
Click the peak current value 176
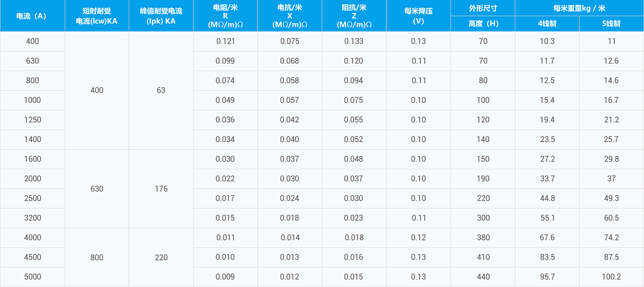(x=161, y=189)
